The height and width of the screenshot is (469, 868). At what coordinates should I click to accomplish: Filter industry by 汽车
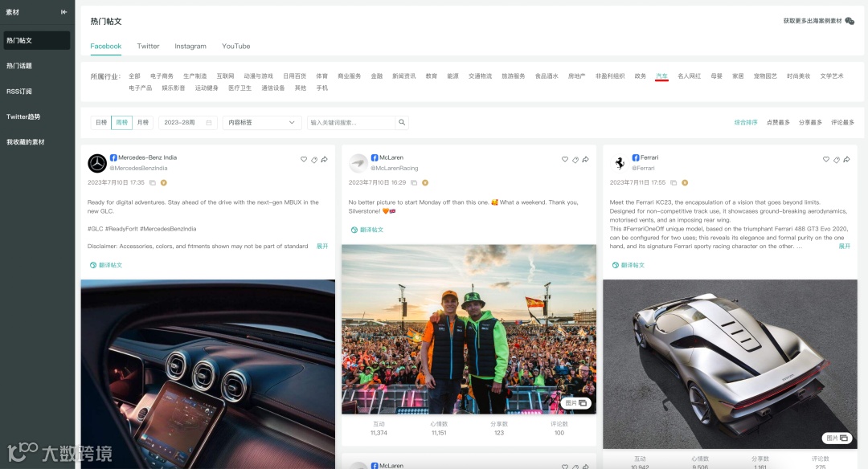click(661, 76)
